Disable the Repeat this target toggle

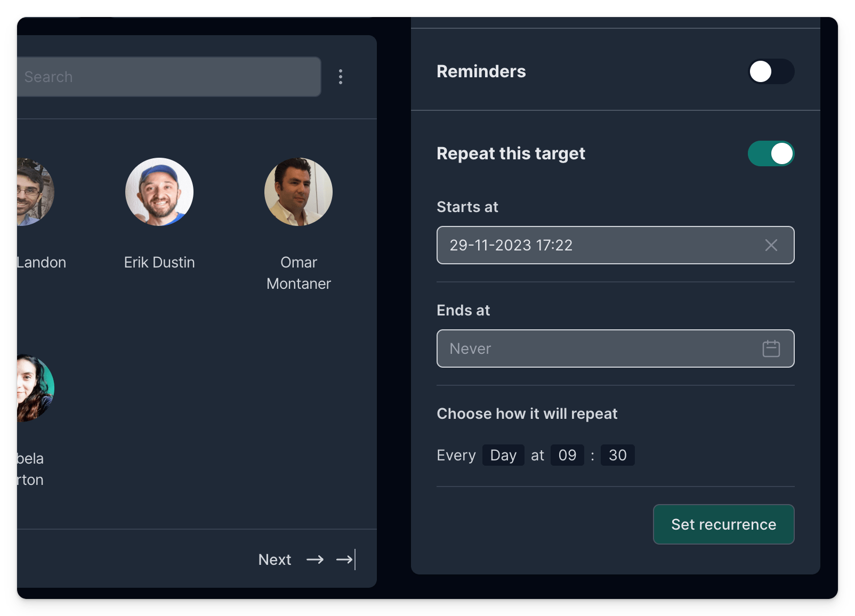[x=771, y=153]
